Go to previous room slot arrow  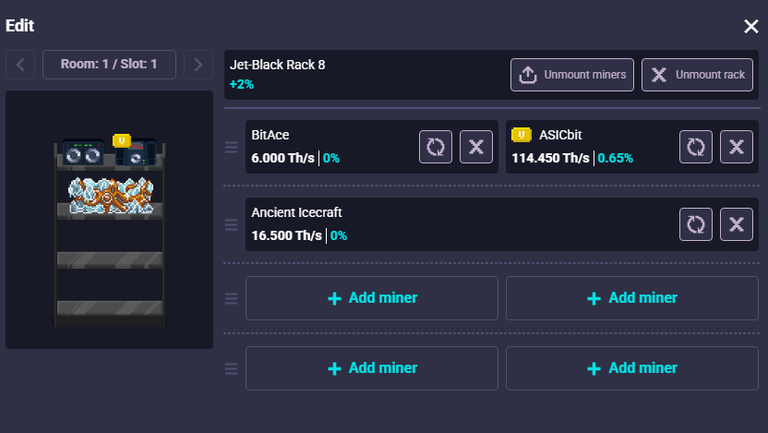click(20, 65)
